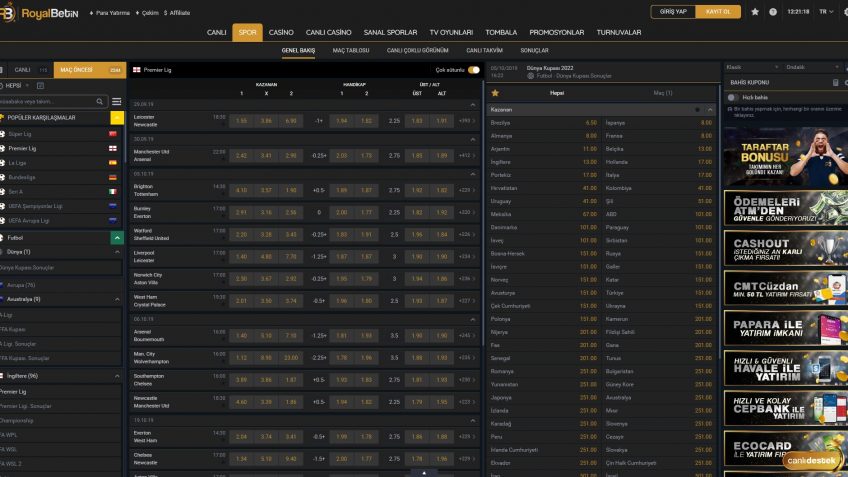Open the SONUÇLAR tab
Image resolution: width=848 pixels, height=477 pixels.
coord(534,50)
